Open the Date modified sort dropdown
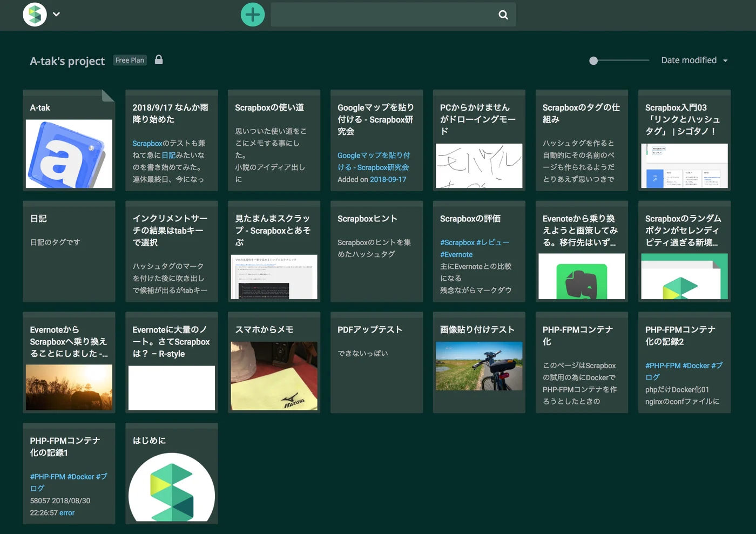 (x=694, y=60)
